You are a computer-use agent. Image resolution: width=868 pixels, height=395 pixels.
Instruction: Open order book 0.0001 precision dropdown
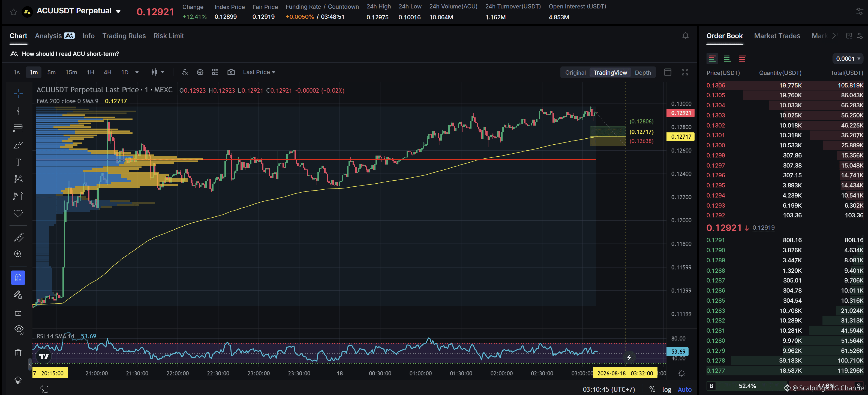[x=848, y=59]
